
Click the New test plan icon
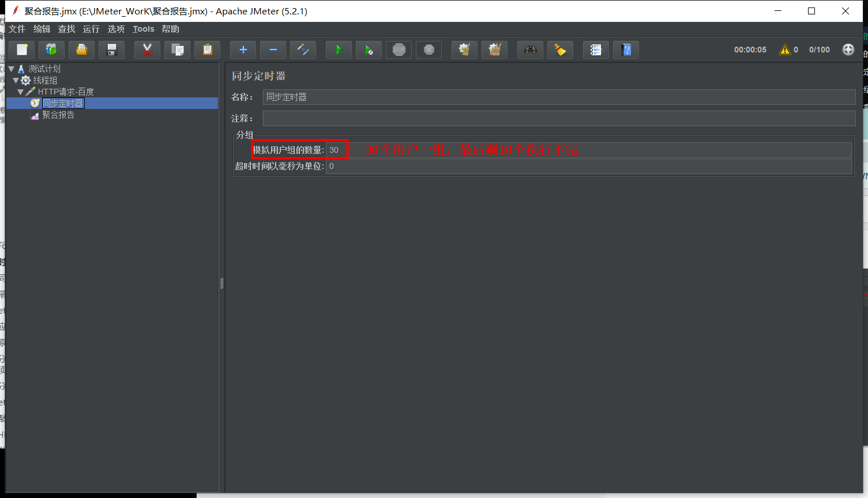(22, 50)
